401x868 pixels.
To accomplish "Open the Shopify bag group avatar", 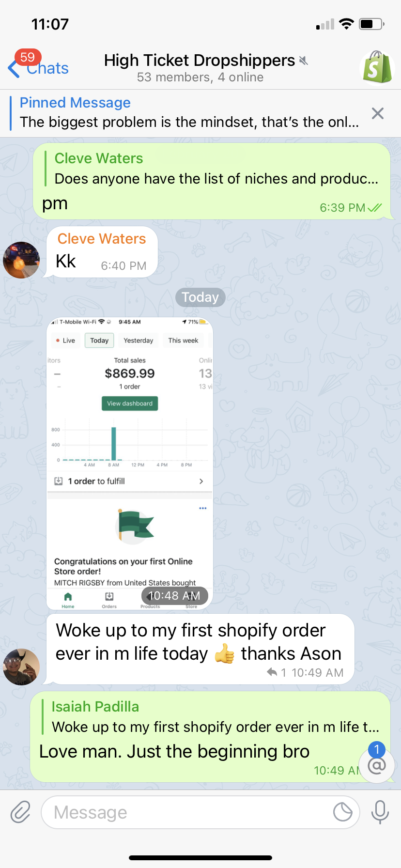I will [x=378, y=67].
